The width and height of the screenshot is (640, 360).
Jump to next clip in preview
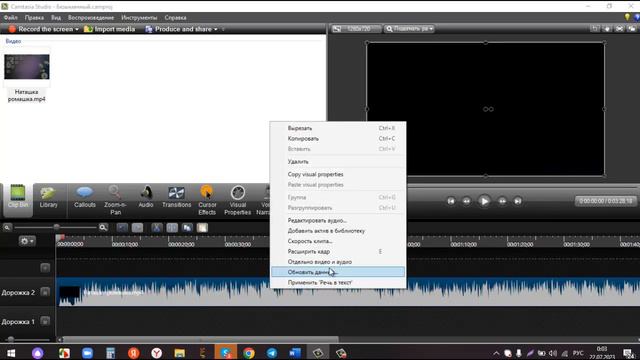[518, 201]
